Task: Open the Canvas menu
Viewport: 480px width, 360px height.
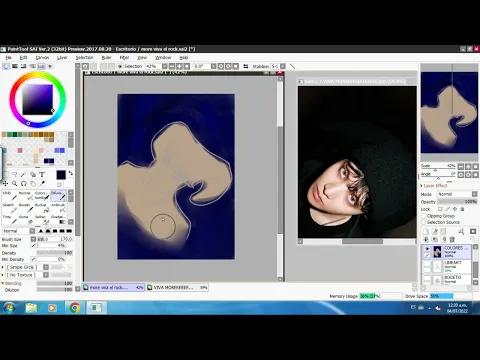Action: [42, 58]
